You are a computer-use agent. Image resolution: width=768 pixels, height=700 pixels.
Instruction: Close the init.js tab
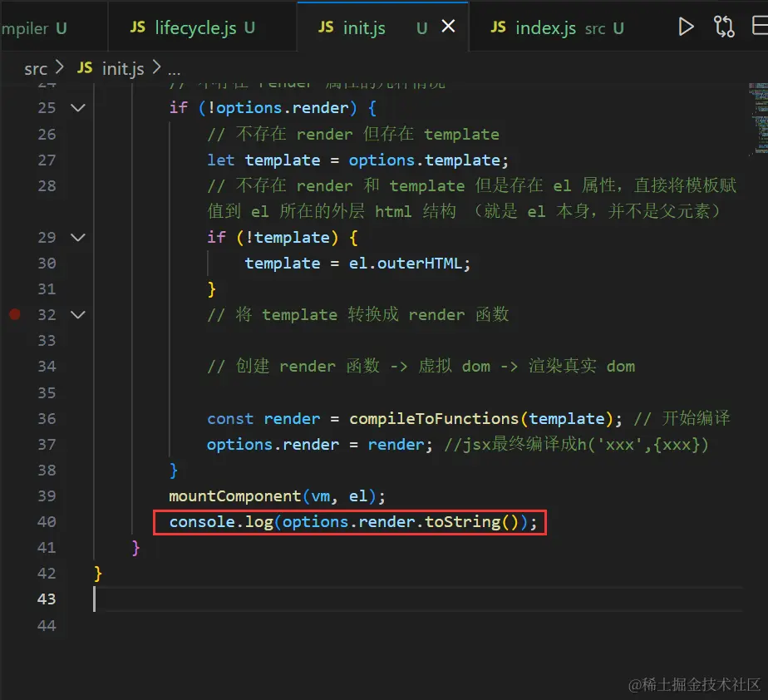pos(448,26)
